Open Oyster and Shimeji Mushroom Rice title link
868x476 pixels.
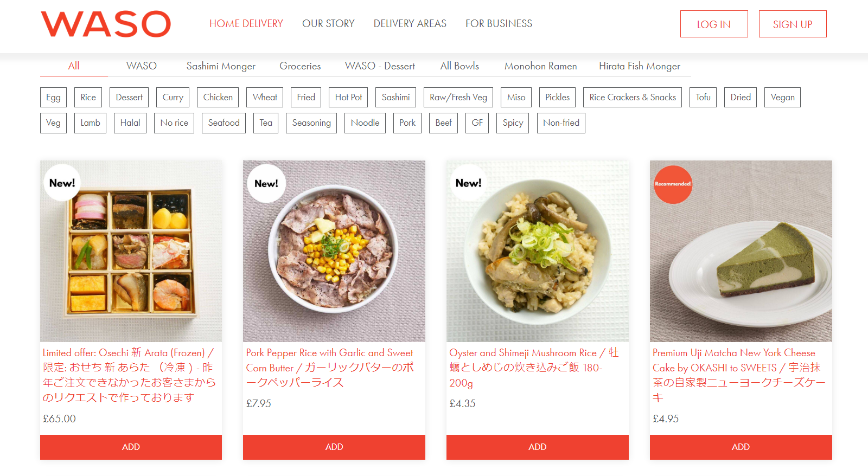click(x=534, y=368)
